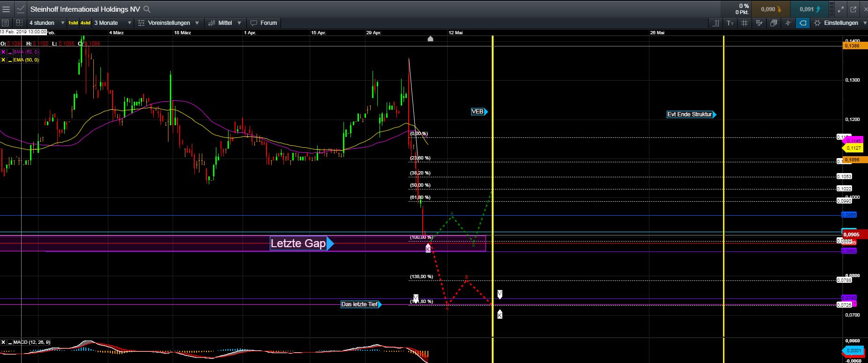This screenshot has width=868, height=363.
Task: Click the 0,0788 Fibonacci price label
Action: tap(845, 280)
